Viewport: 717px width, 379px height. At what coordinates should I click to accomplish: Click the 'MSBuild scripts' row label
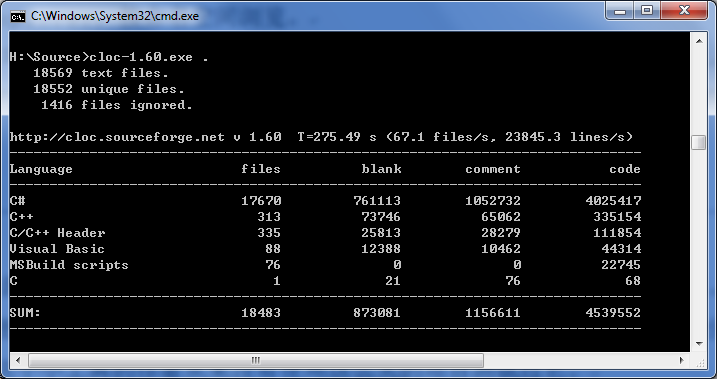tap(69, 265)
